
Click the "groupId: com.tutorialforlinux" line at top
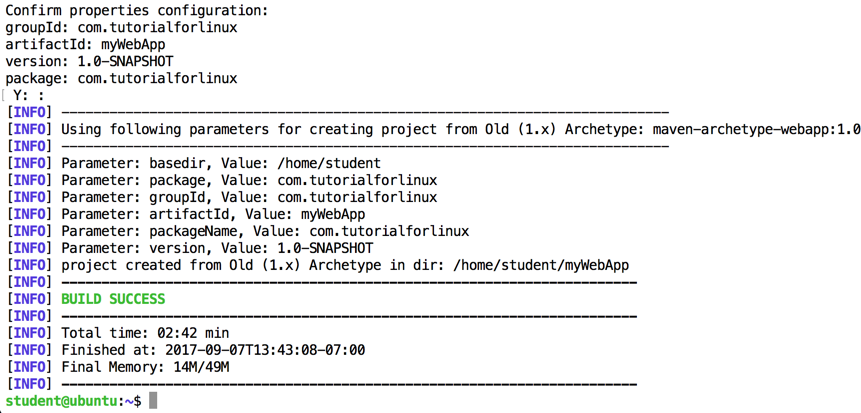121,27
